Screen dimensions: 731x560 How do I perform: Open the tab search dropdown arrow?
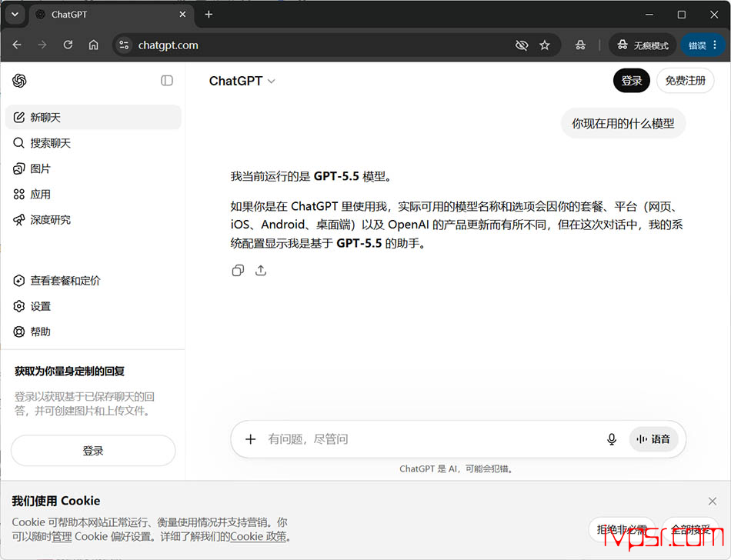(x=15, y=15)
